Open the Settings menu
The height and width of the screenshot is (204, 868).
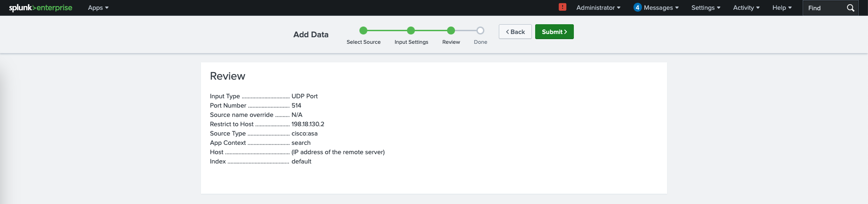[x=705, y=8]
